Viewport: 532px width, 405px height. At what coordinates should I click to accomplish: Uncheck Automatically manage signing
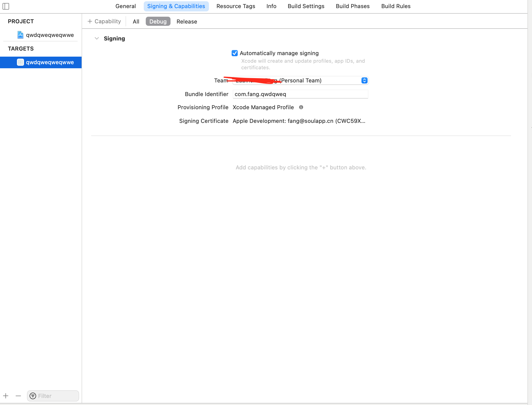point(235,53)
